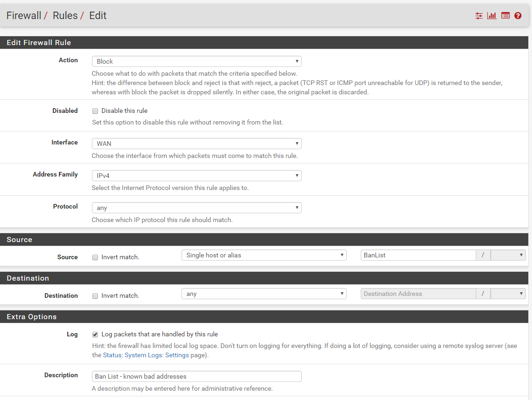
Task: Open the red help question-mark icon
Action: [x=518, y=16]
